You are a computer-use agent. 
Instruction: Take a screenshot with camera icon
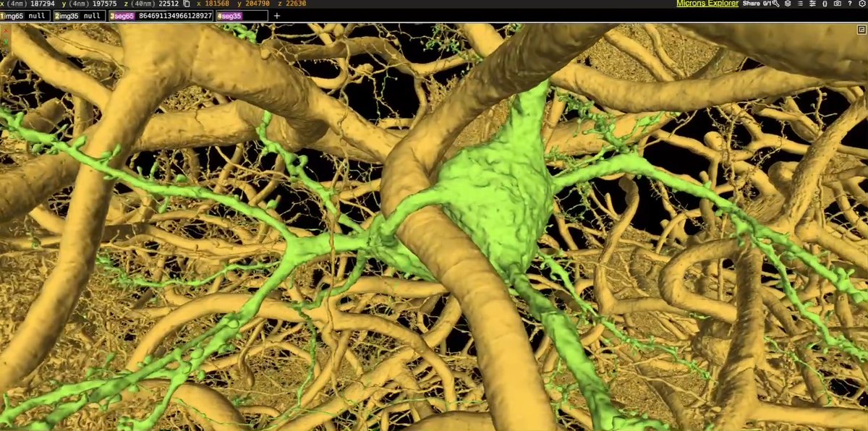(x=837, y=4)
